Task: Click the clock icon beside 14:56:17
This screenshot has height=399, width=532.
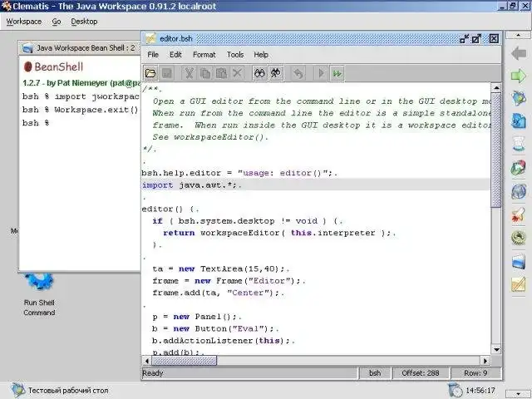Action: coord(455,390)
